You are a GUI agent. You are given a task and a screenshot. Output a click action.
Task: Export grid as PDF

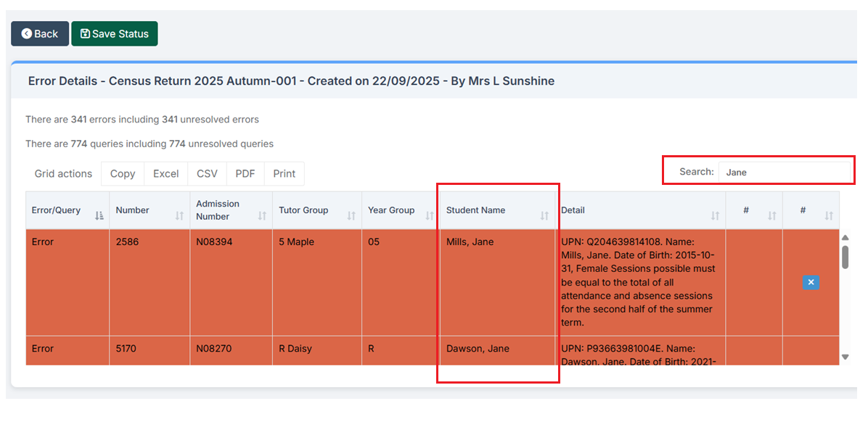[x=245, y=174]
